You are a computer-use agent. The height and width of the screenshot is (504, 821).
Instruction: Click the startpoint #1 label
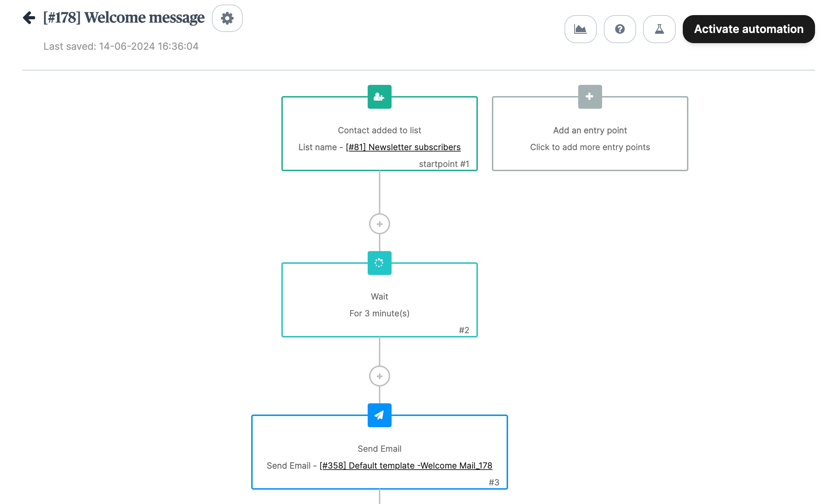(444, 164)
